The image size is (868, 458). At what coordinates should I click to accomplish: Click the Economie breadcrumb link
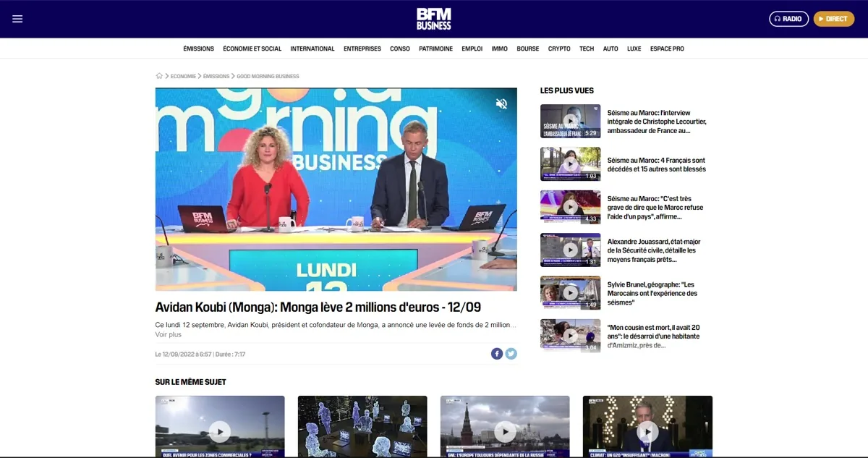click(x=184, y=76)
